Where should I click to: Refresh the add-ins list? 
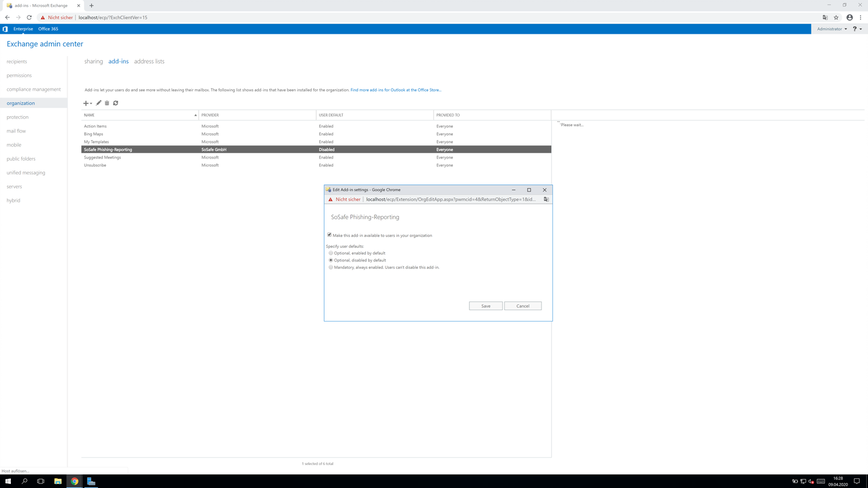pos(116,103)
